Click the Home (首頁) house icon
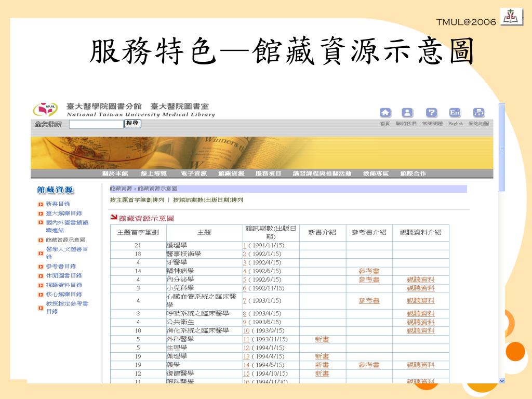The width and height of the screenshot is (532, 399). tap(385, 113)
